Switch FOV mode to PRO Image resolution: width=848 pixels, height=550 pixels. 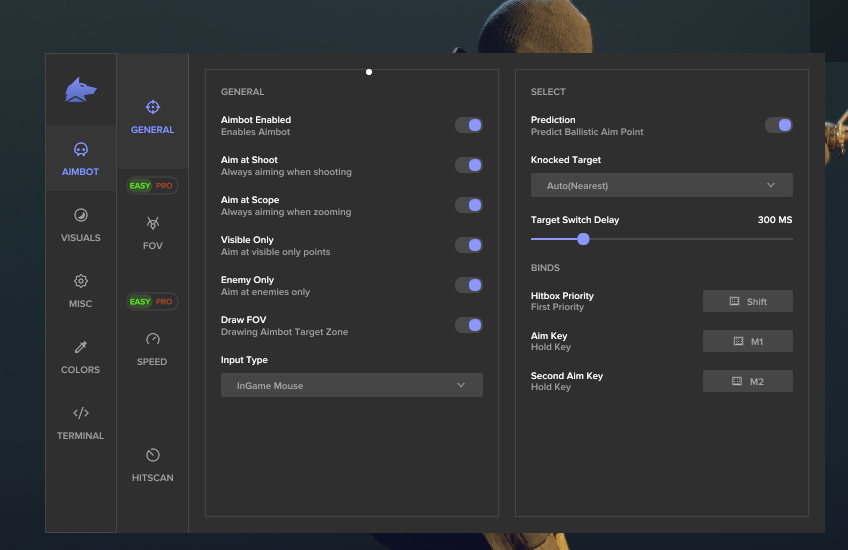[164, 186]
